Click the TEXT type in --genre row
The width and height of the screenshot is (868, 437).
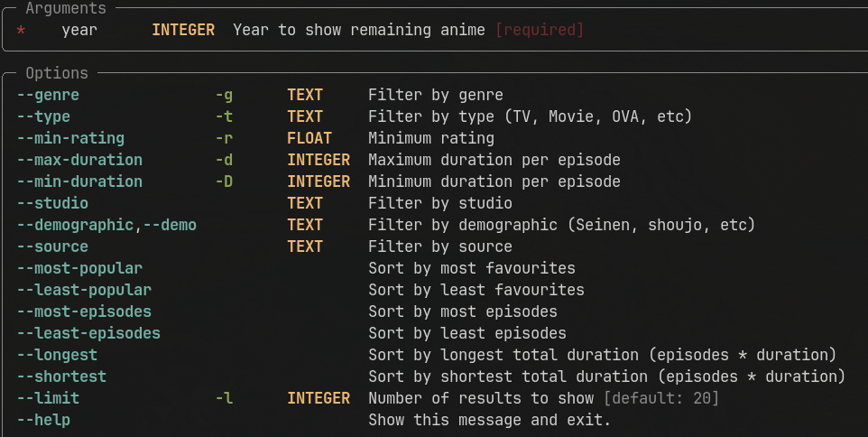pos(305,96)
